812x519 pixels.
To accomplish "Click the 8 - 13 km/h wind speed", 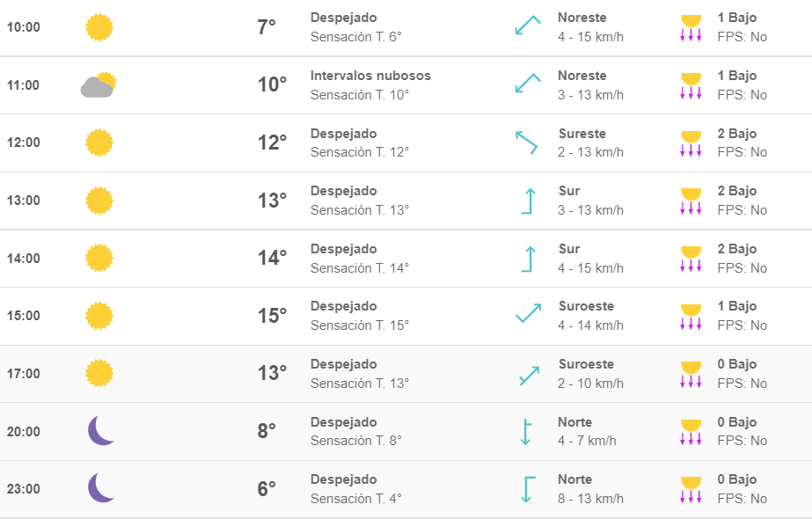I will [x=590, y=498].
